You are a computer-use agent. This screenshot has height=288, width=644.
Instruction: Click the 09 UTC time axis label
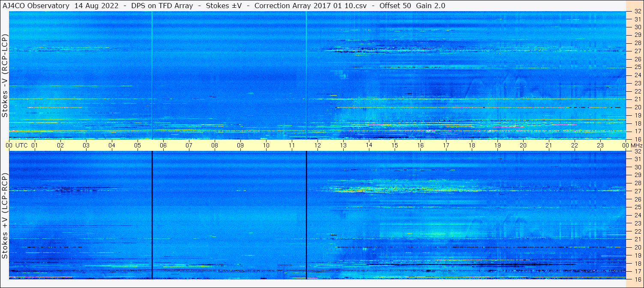pyautogui.click(x=240, y=145)
